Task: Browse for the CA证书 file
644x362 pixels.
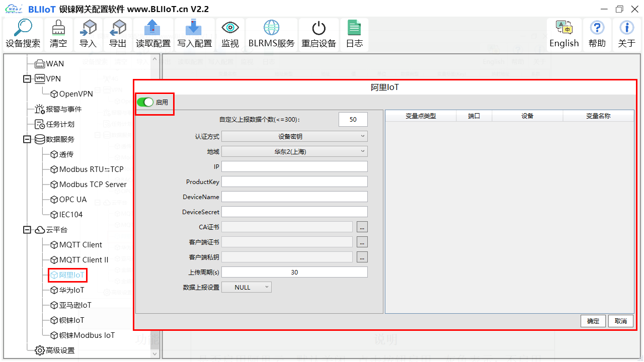Action: coord(362,227)
